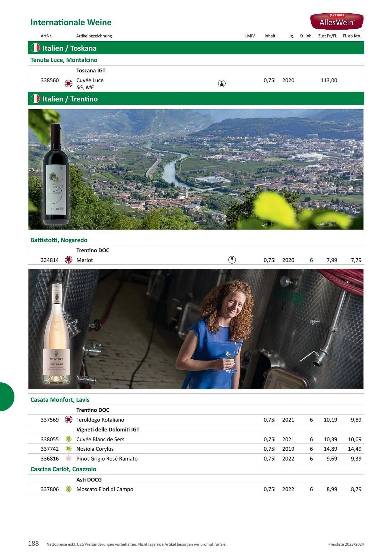Click price 113,00 for Cuvée Luce
Viewport: 392px width, 555px height.
click(x=329, y=80)
